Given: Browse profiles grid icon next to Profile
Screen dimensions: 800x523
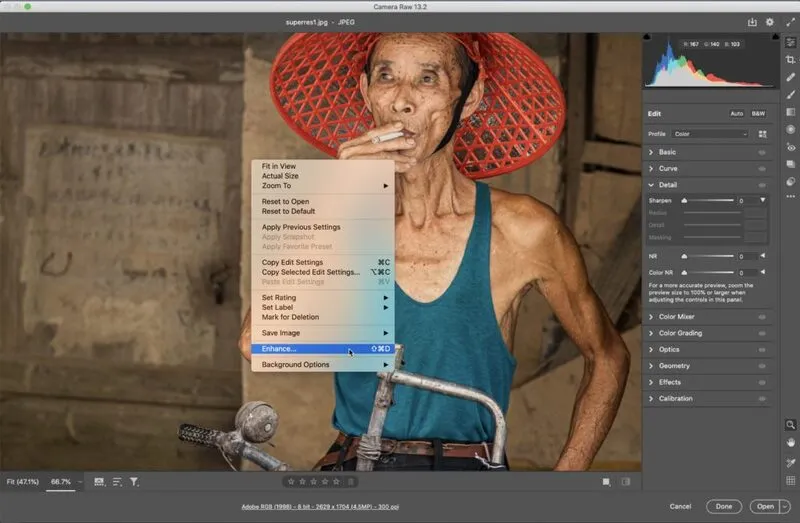Looking at the screenshot, I should point(762,134).
